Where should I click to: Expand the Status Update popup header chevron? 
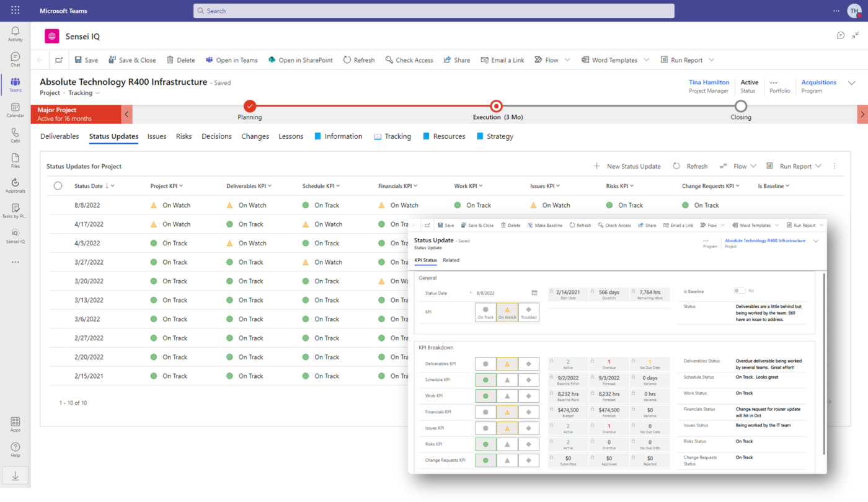816,242
